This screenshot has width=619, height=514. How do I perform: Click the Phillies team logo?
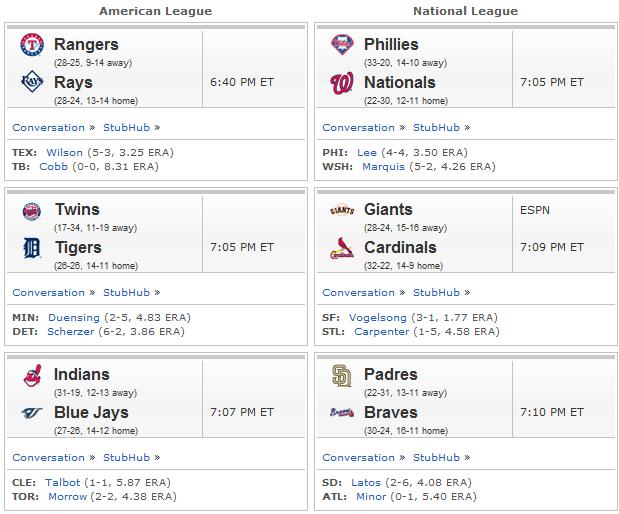(342, 44)
